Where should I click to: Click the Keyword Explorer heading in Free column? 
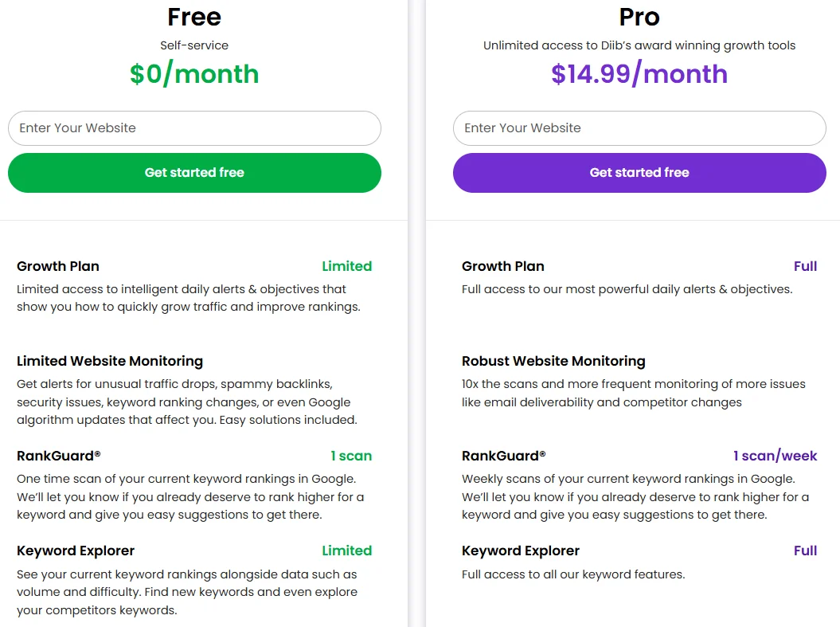(x=76, y=551)
